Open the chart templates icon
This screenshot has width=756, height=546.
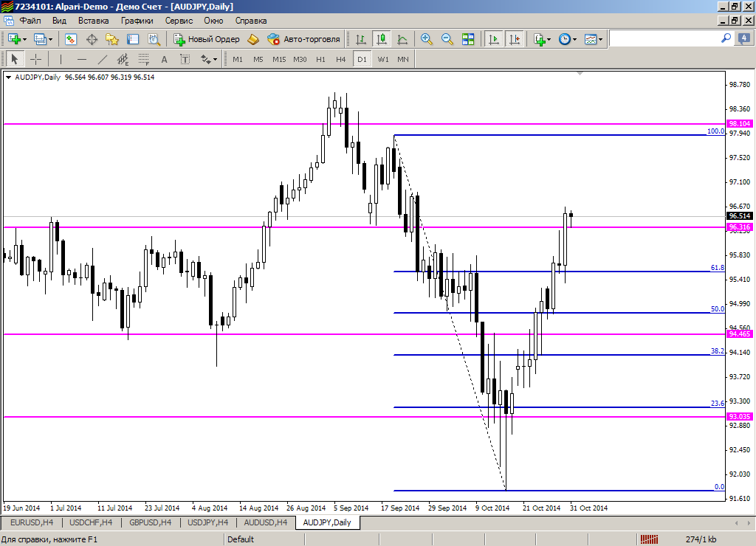tap(591, 39)
